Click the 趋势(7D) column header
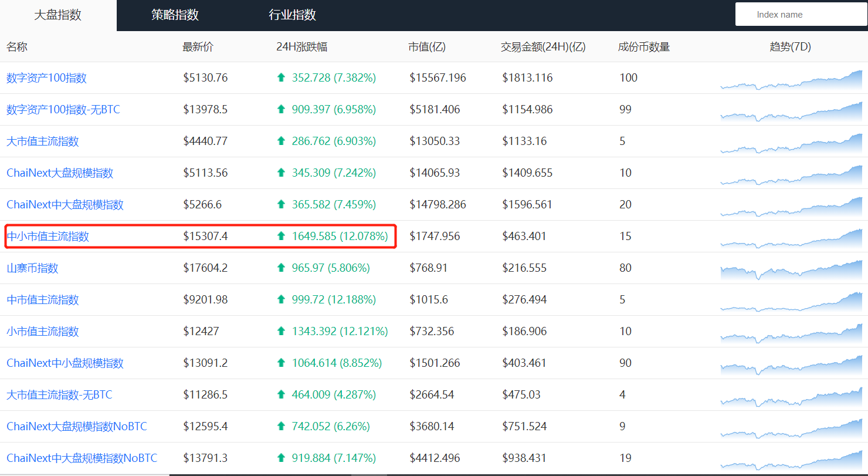 click(x=791, y=47)
